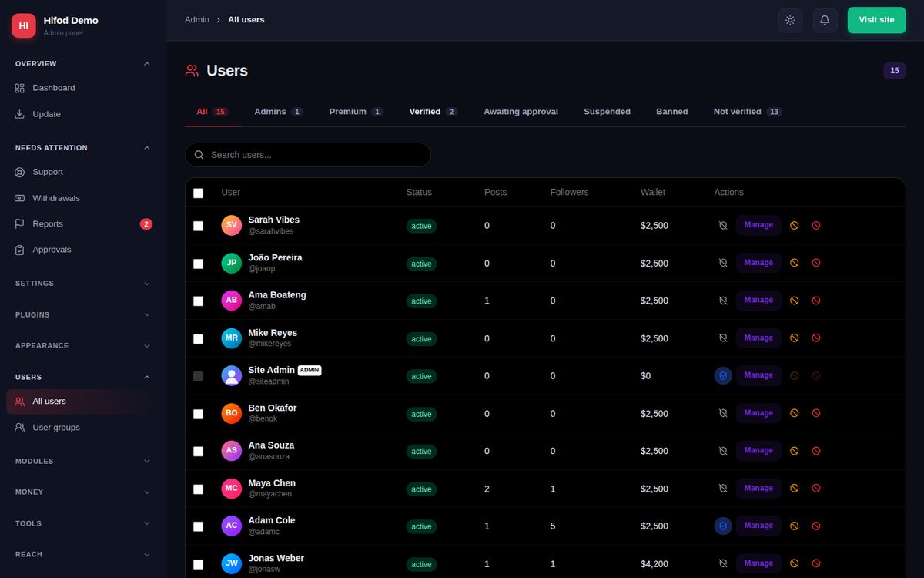Image resolution: width=924 pixels, height=578 pixels.
Task: Click the red ban icon for Sarah Vibes
Action: (816, 226)
